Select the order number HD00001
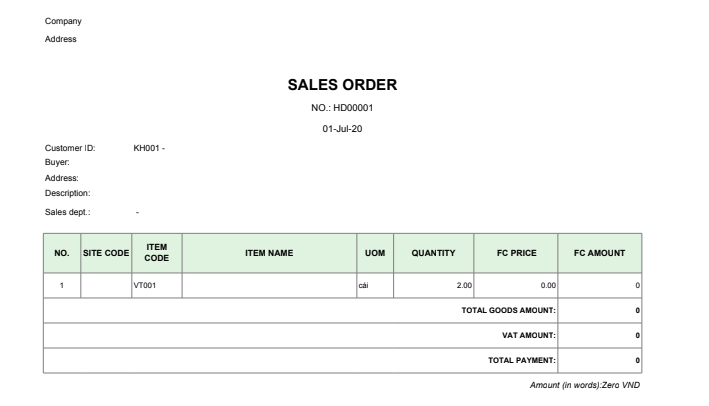 point(353,108)
